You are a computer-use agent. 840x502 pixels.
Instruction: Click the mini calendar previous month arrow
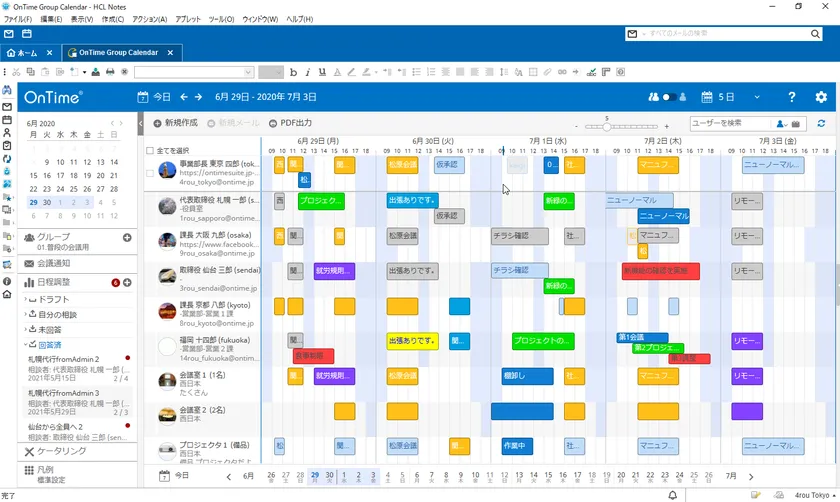tap(112, 123)
